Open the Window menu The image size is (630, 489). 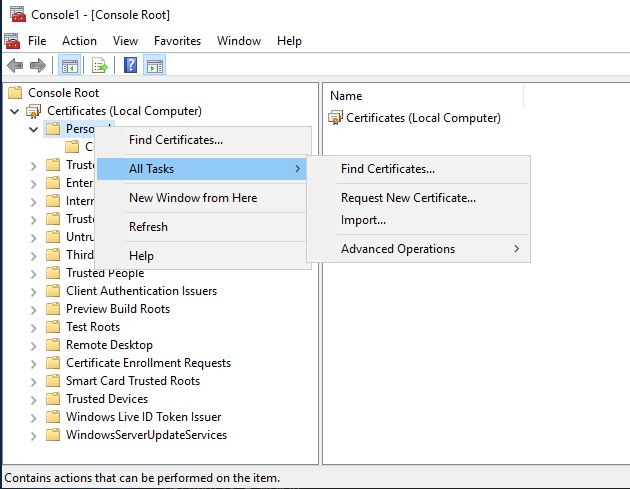tap(239, 41)
